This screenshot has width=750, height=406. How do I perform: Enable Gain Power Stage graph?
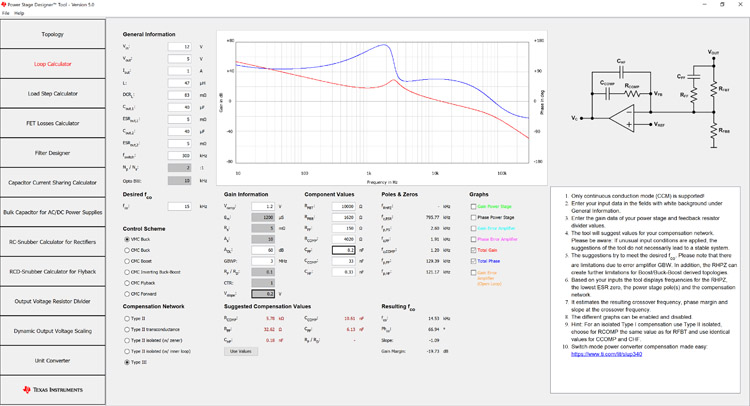click(474, 207)
